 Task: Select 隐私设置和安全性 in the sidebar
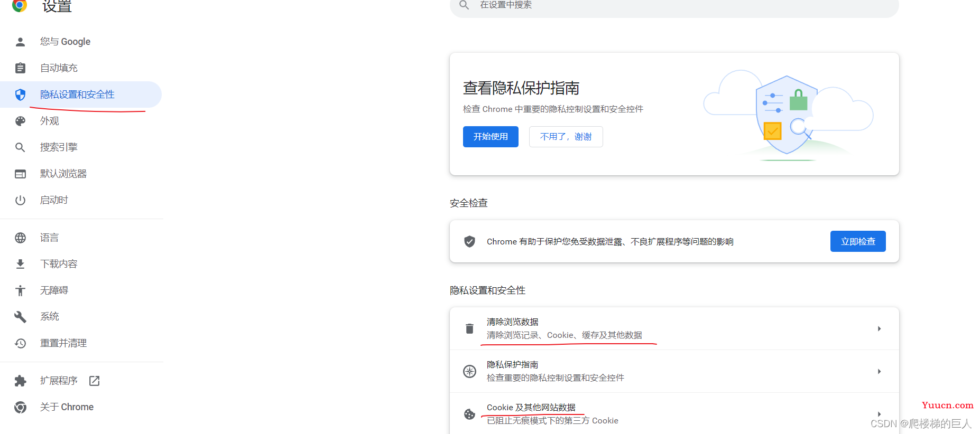[81, 95]
